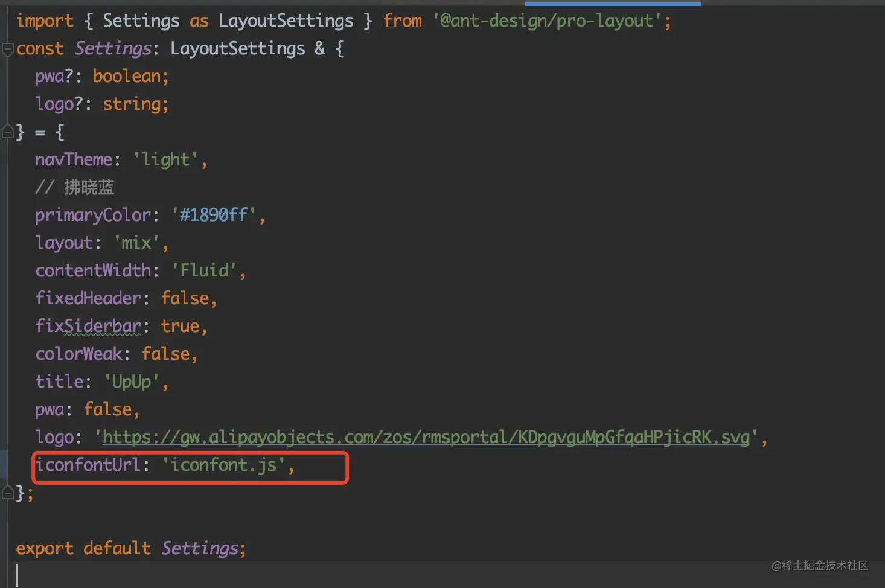Toggle fold marker beside '} = {' line

[7, 131]
